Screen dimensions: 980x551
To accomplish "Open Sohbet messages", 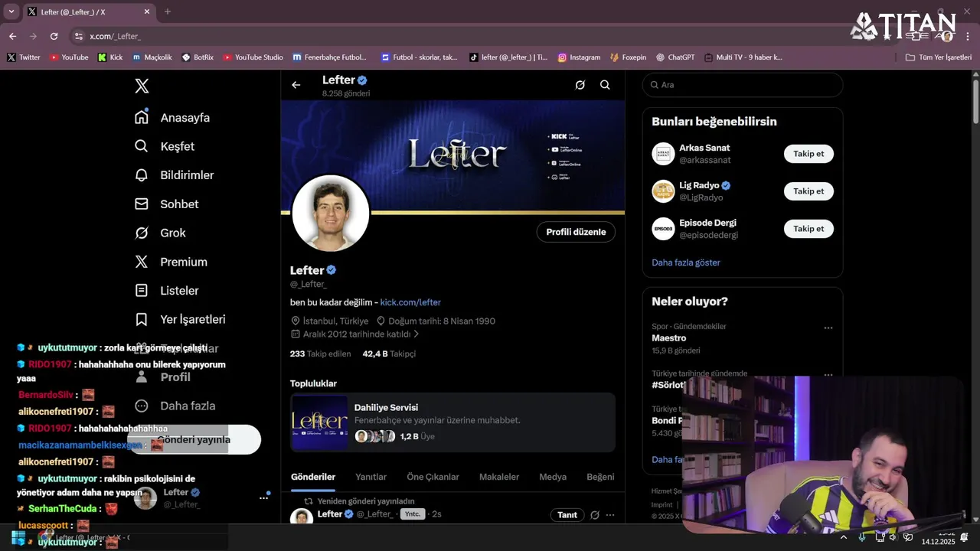I will click(166, 204).
